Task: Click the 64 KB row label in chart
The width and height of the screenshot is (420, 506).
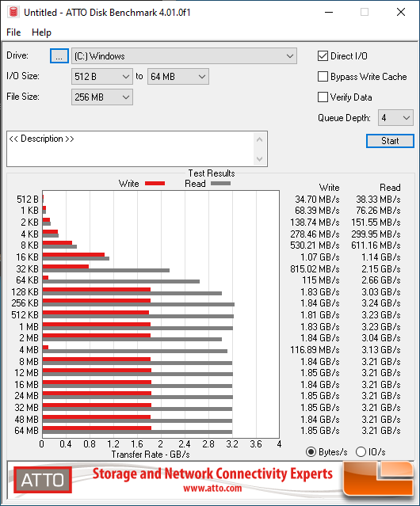Action: click(28, 280)
